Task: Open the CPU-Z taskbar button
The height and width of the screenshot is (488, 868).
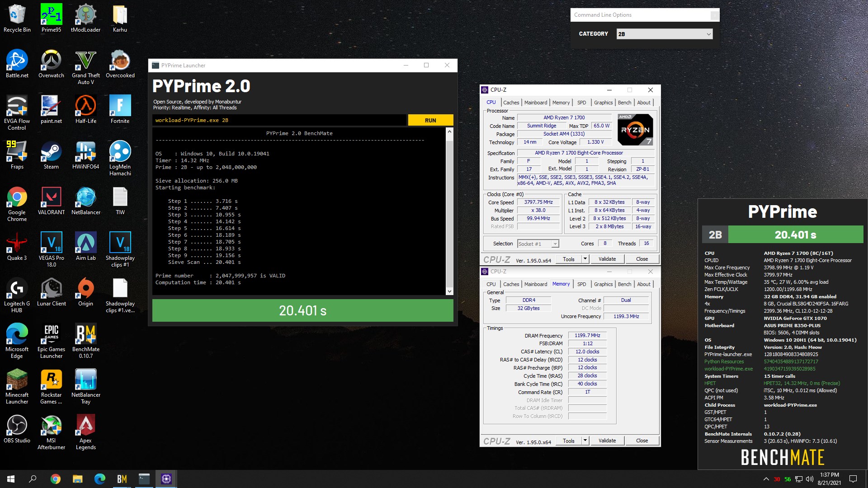Action: coord(166,479)
